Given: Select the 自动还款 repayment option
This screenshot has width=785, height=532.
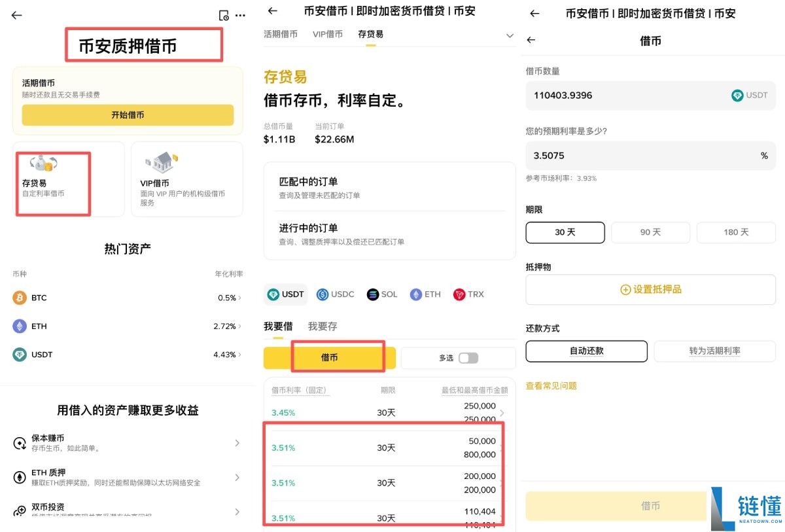Looking at the screenshot, I should pyautogui.click(x=585, y=351).
